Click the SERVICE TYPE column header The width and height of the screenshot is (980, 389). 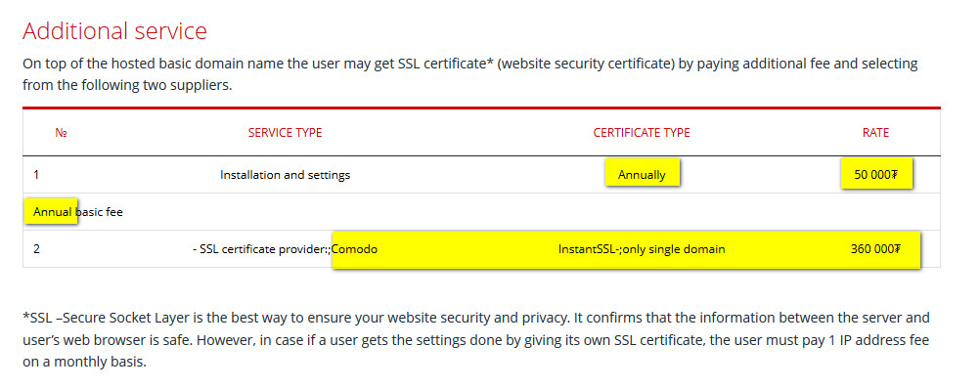click(285, 132)
